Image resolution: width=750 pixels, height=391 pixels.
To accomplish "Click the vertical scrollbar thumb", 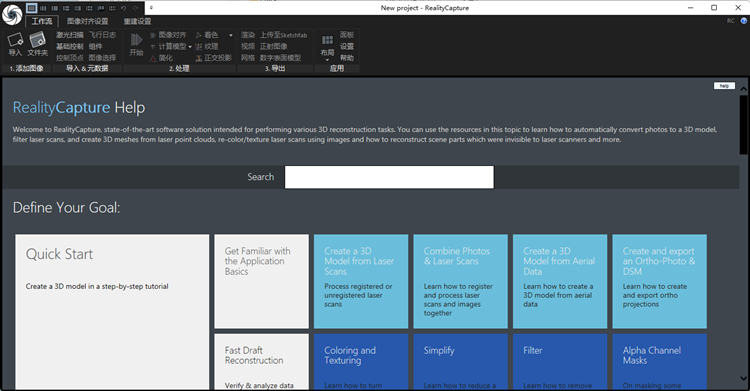I will pos(743,125).
